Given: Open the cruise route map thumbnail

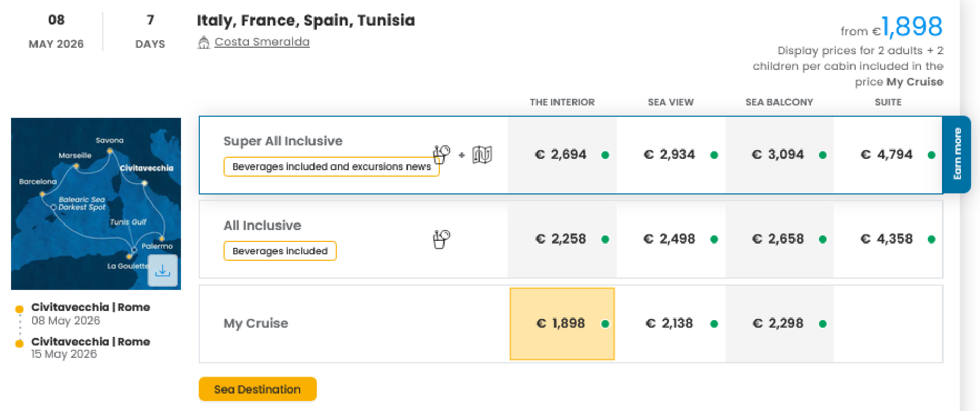Looking at the screenshot, I should [x=87, y=200].
